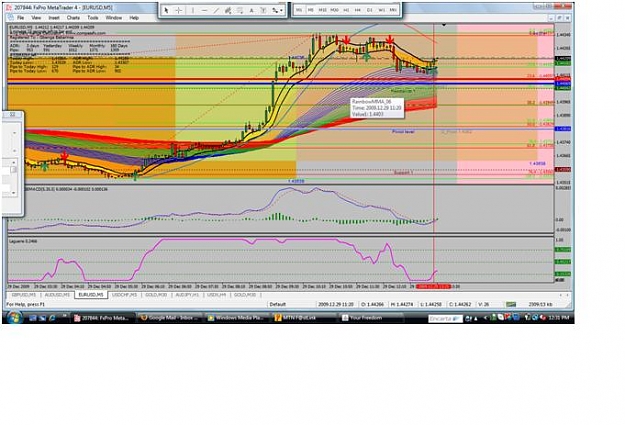This screenshot has width=625, height=425.
Task: Click status bar value 'H: 1.44274'
Action: [x=402, y=304]
